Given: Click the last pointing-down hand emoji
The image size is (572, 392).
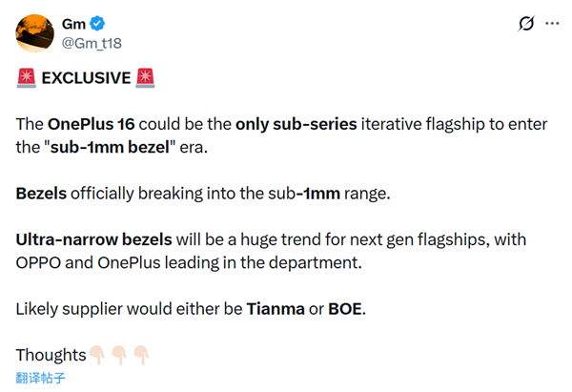Looking at the screenshot, I should click(x=140, y=355).
